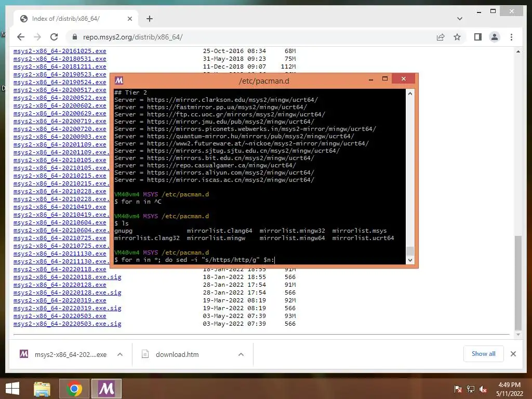
Task: Switch to MSYS2 terminal in the taskbar
Action: click(107, 389)
